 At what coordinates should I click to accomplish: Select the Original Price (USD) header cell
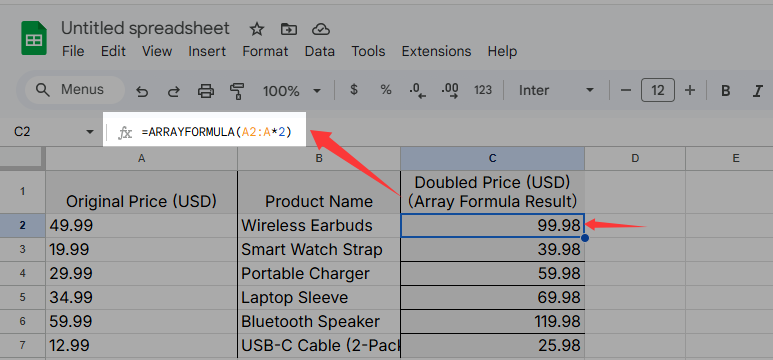click(x=141, y=192)
